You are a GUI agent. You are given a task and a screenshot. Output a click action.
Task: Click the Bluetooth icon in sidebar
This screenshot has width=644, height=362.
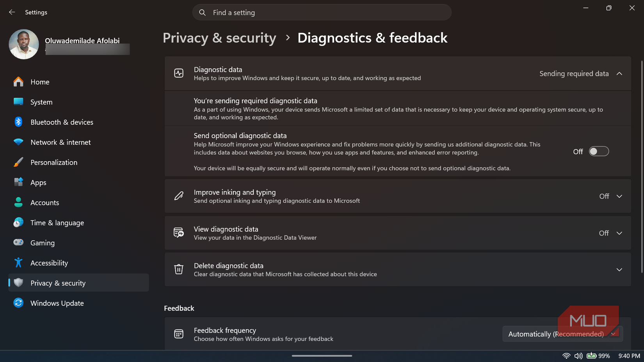click(x=18, y=122)
